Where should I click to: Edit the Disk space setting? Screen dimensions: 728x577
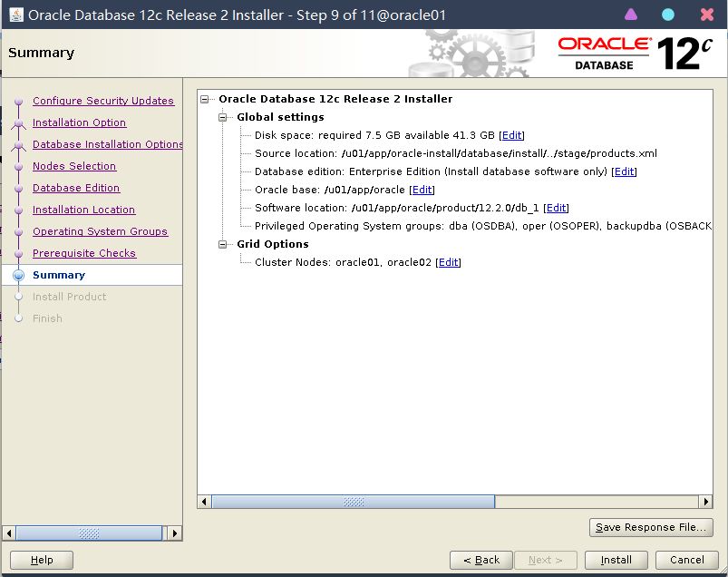511,135
